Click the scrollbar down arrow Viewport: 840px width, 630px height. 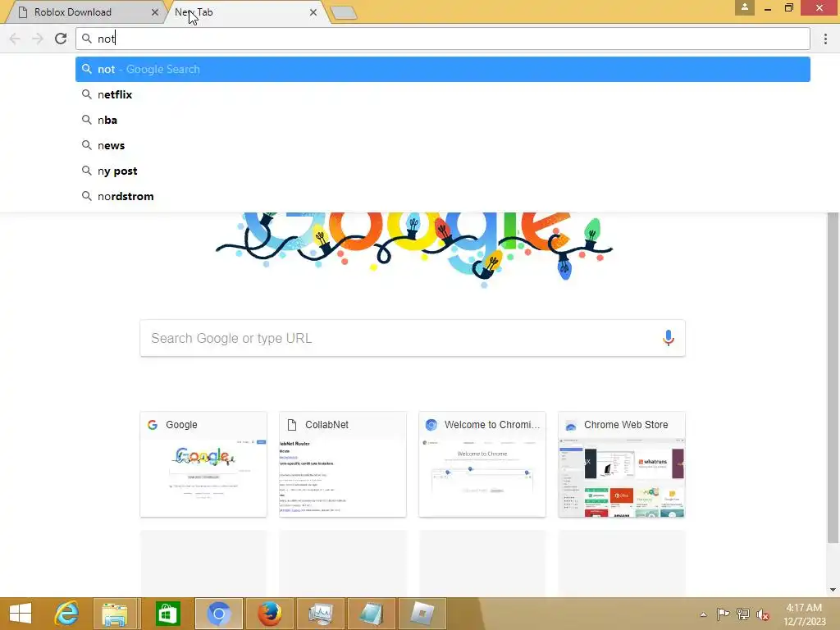tap(833, 590)
